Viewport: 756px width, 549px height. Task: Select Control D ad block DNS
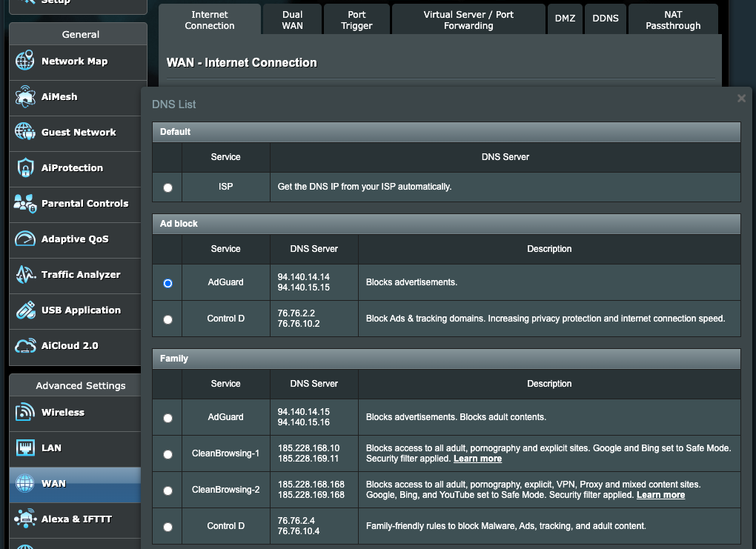coord(166,318)
